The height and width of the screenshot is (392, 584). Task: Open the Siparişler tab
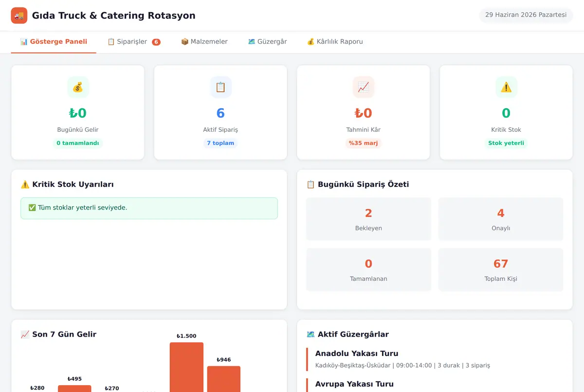point(134,42)
